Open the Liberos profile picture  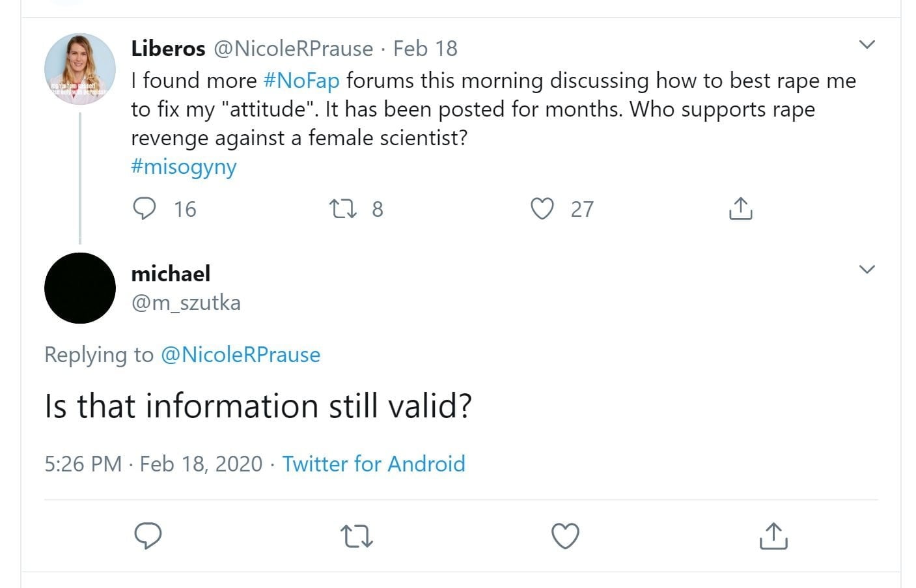80,69
